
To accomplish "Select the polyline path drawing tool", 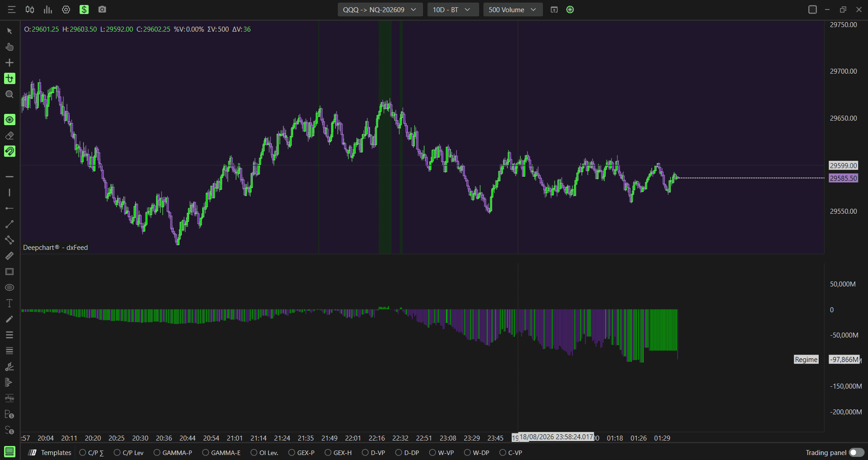I will pos(9,240).
